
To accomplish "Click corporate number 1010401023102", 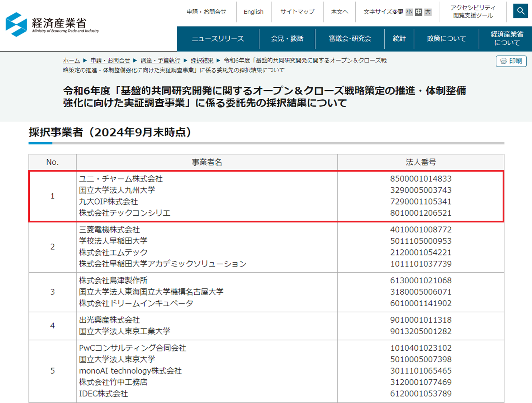I will [421, 348].
